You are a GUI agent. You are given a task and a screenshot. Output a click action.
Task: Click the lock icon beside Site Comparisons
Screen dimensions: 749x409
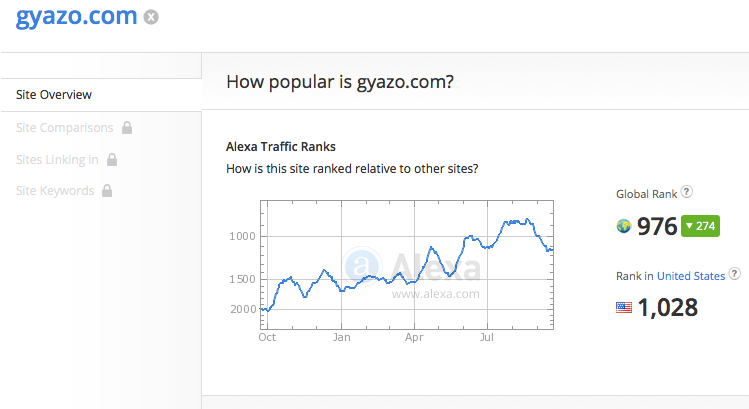click(x=127, y=128)
